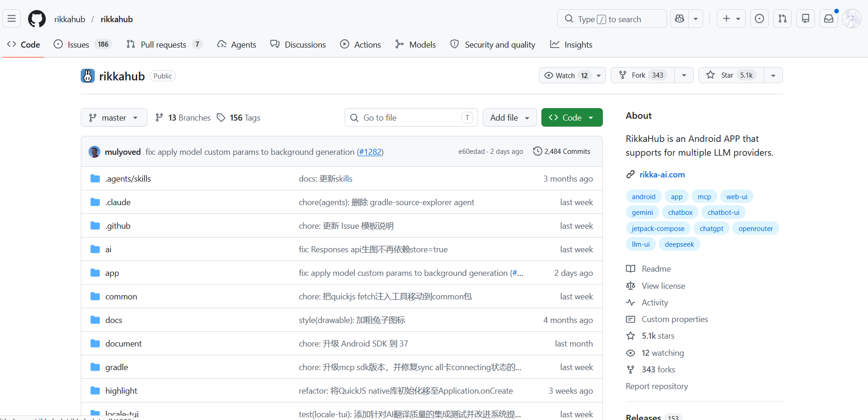Screen dimensions: 868x420
Task: View the 13 Branches
Action: tap(183, 117)
